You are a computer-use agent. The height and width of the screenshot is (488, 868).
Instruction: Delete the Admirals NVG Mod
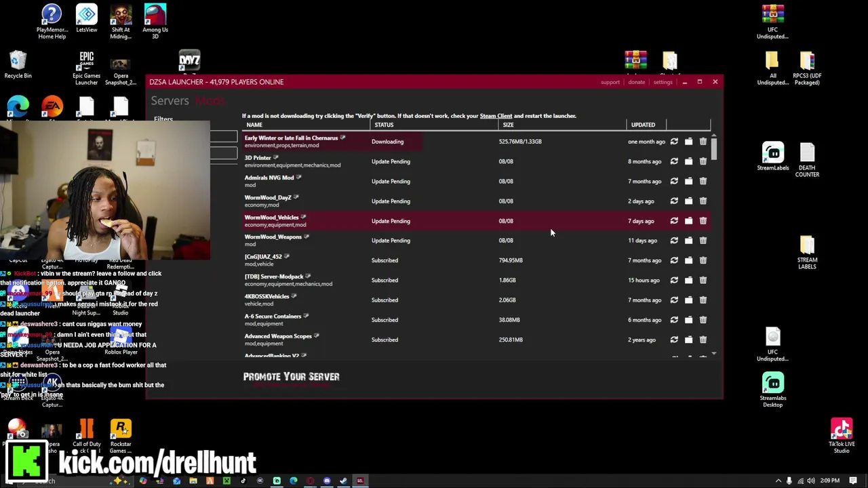[703, 181]
